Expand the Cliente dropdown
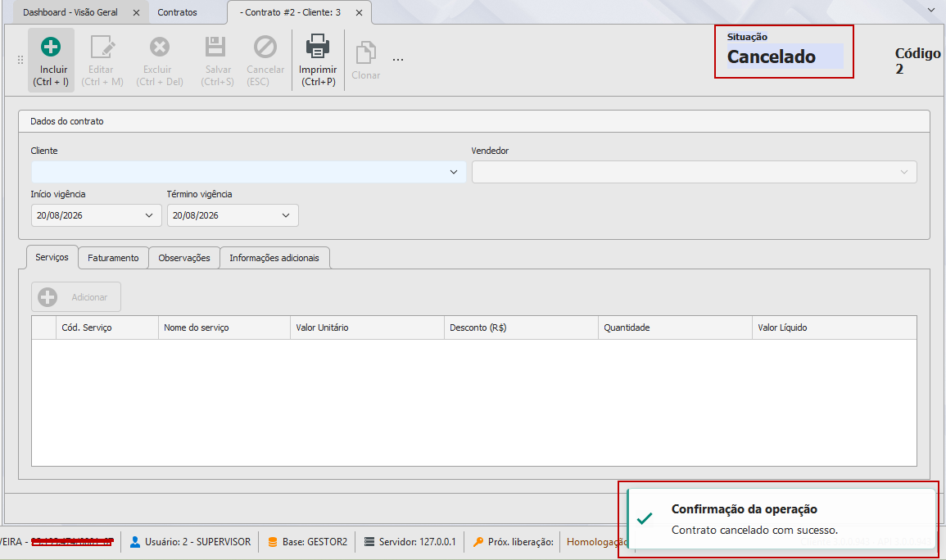This screenshot has height=560, width=946. coord(454,173)
